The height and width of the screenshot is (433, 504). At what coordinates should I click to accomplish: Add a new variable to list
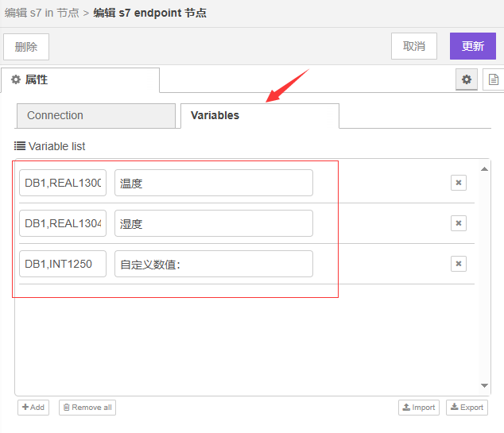pos(33,408)
